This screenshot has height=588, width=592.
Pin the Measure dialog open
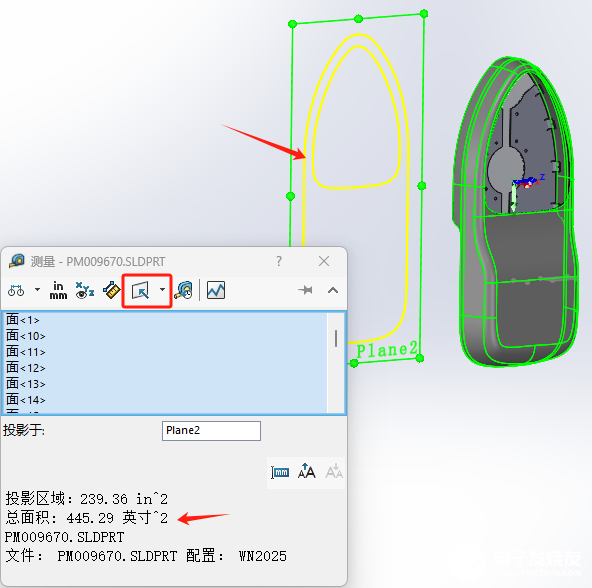[x=305, y=290]
